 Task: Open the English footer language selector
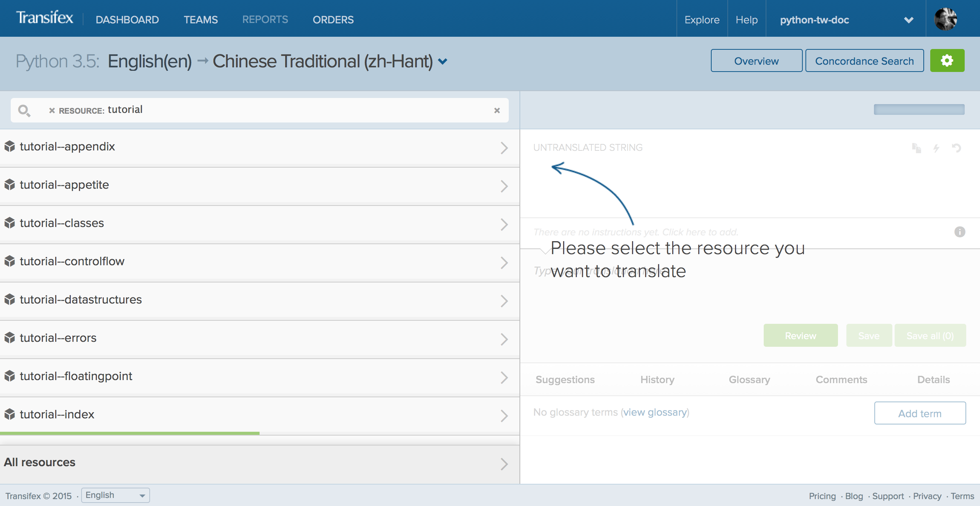click(x=115, y=495)
